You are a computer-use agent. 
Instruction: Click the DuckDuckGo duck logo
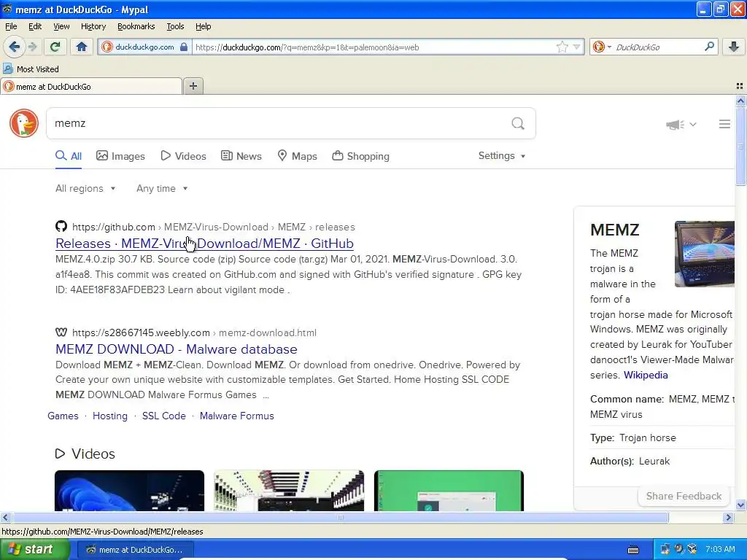[x=24, y=123]
